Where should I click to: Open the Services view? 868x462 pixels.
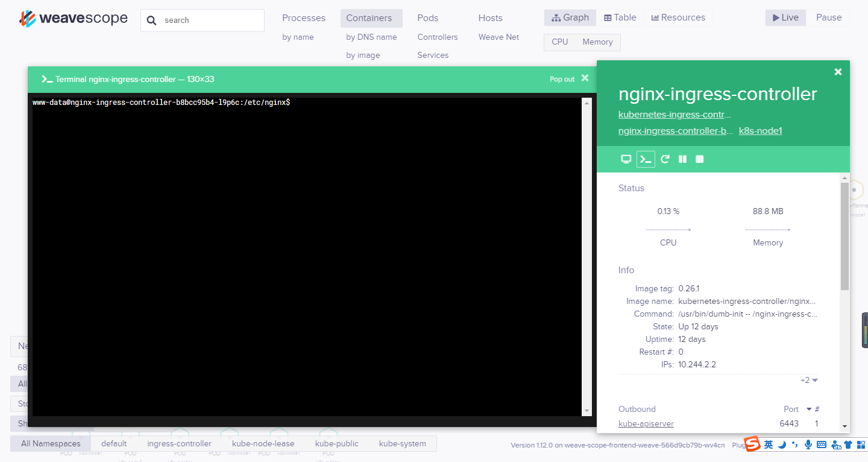coord(433,55)
